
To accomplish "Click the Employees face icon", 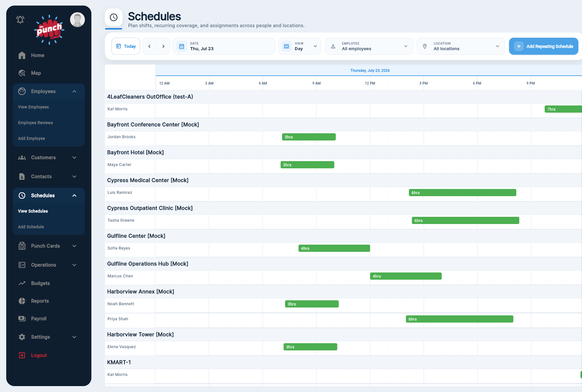I will tap(22, 91).
